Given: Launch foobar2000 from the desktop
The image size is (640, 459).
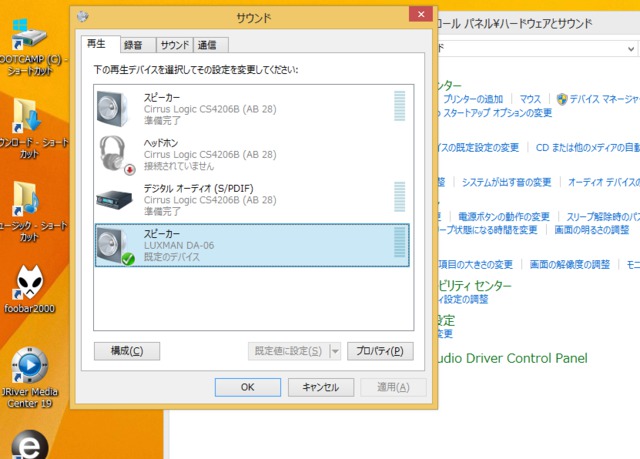Looking at the screenshot, I should 29,289.
